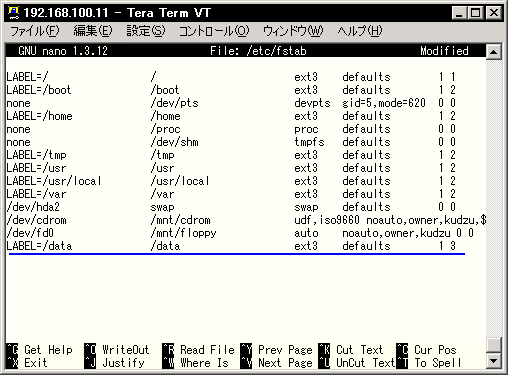Open the 編集(E) menu
Viewport: 508px width, 375px height.
coord(93,31)
